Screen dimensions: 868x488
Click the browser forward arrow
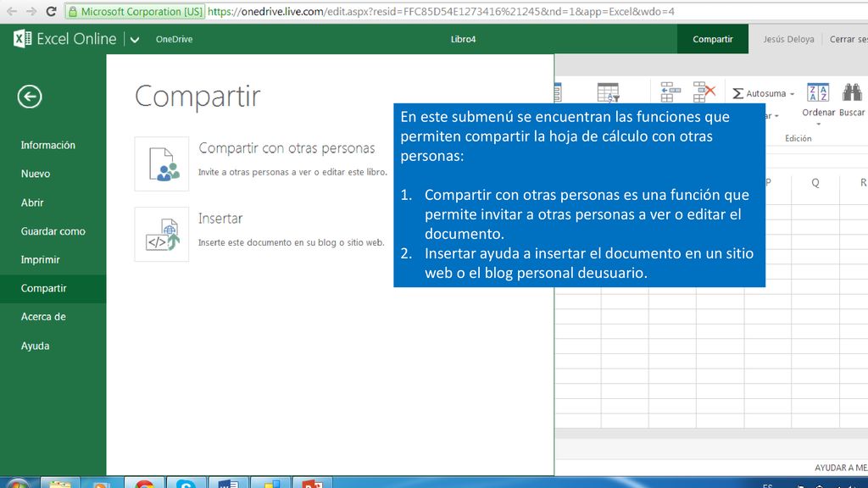click(x=31, y=11)
